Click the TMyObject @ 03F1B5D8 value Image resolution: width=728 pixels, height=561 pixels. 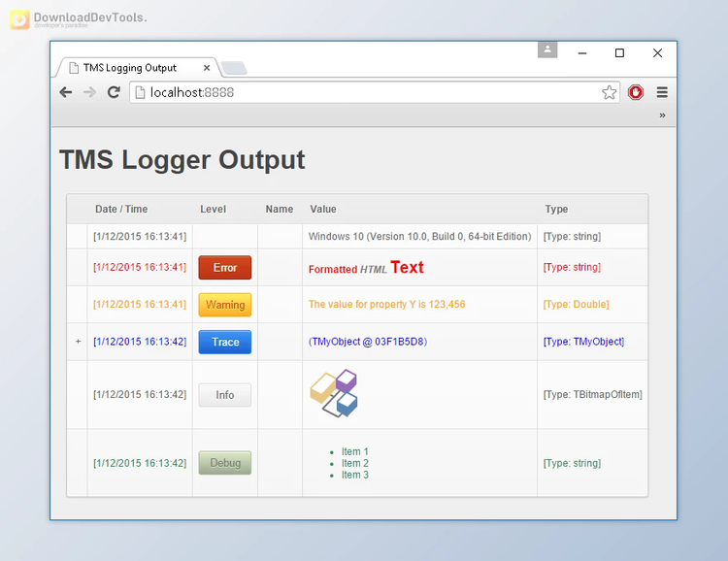pyautogui.click(x=368, y=342)
